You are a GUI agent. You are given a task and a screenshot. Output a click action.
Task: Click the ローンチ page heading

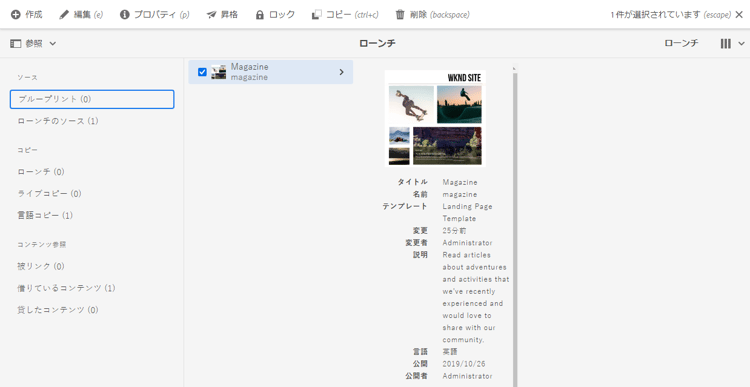point(377,44)
